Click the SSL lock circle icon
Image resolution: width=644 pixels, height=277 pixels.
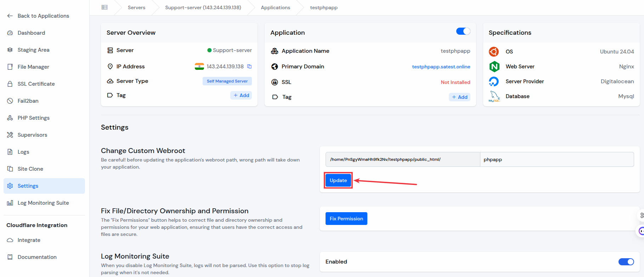[275, 82]
